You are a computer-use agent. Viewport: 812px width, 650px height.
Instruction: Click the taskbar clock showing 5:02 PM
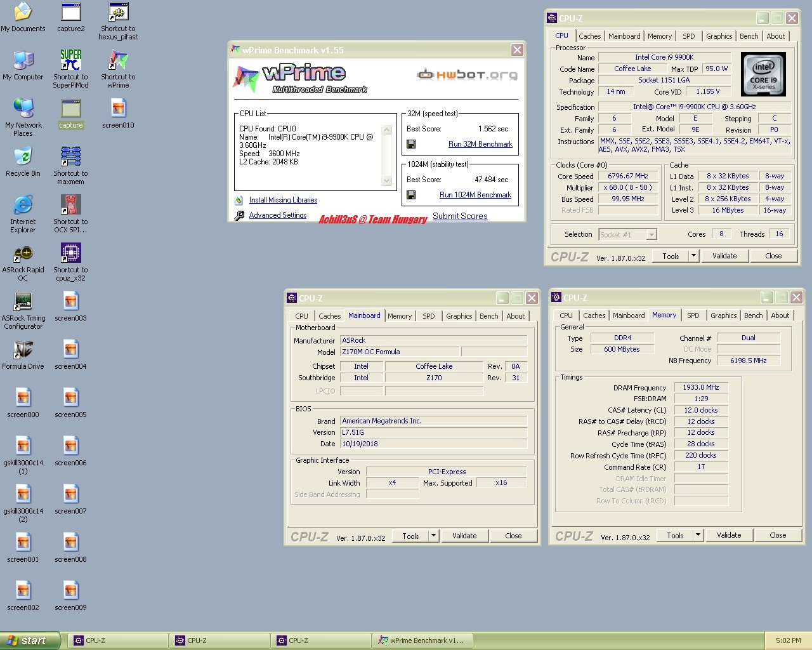[788, 640]
